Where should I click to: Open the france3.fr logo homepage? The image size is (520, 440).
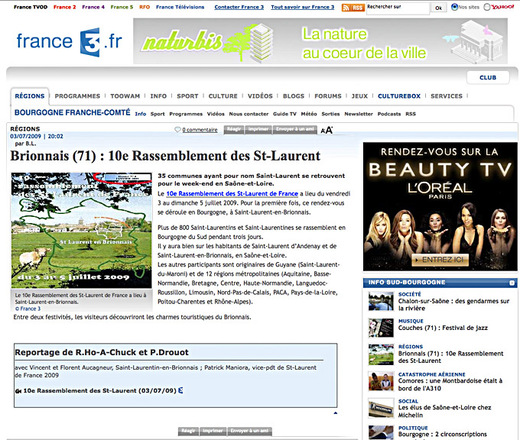[x=69, y=42]
